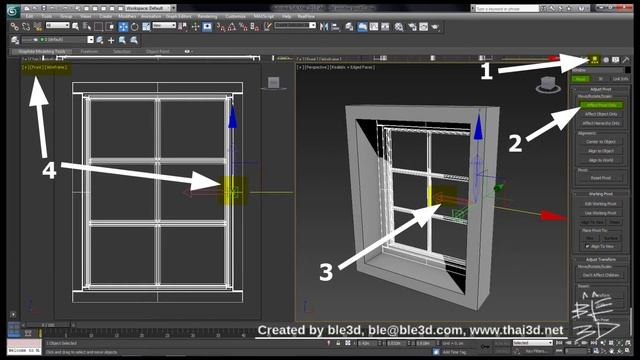Activate the Select and Move tool
640x360 pixels.
(123, 27)
